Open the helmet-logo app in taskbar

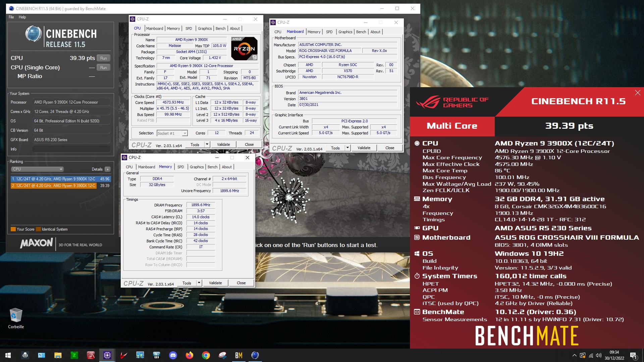(25, 355)
